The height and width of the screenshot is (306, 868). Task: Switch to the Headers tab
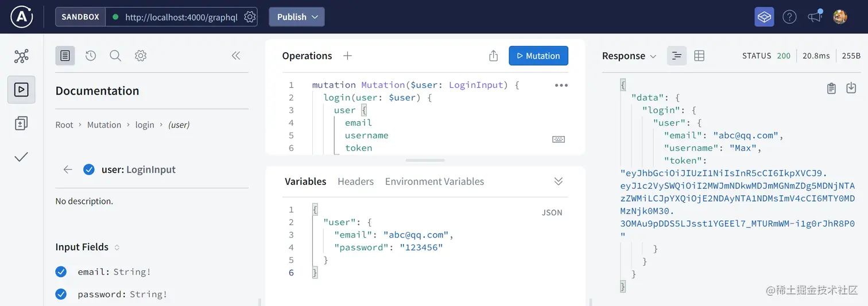pos(355,181)
